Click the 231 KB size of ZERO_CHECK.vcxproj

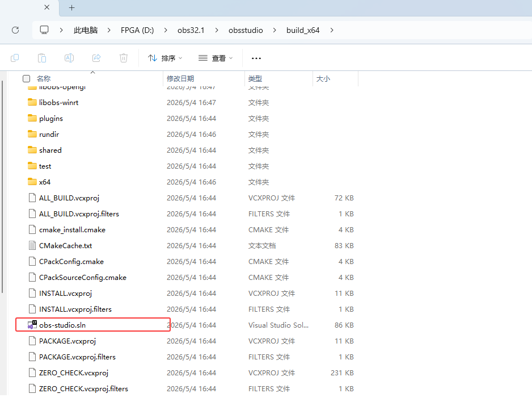coord(342,372)
